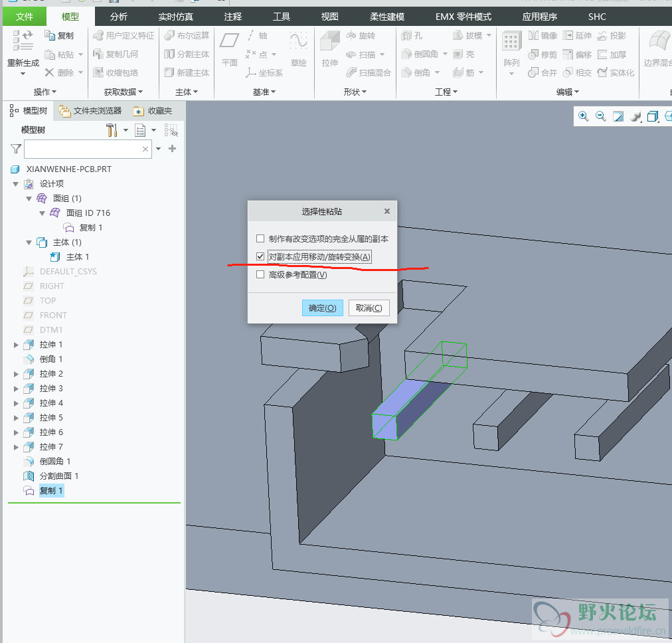
Task: Click the model tree filter funnel icon
Action: tap(16, 149)
